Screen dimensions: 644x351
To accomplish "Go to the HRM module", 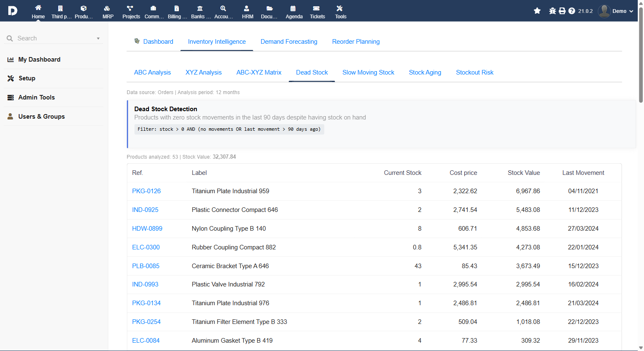I will [248, 11].
